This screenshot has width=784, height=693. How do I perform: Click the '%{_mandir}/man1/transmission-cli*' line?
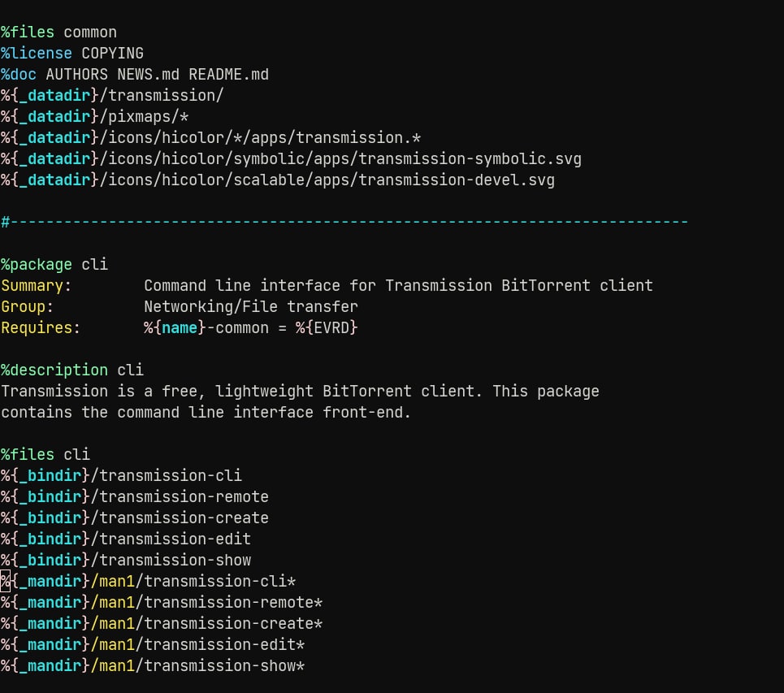tap(149, 581)
